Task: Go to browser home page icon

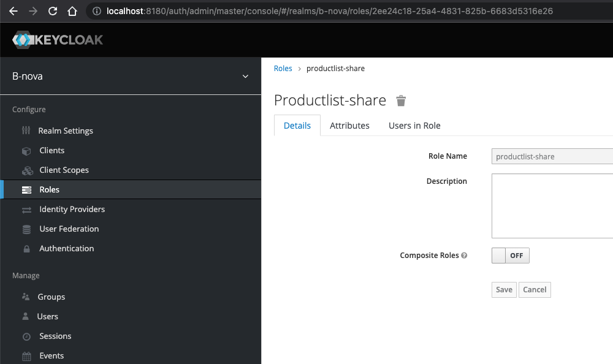Action: tap(72, 11)
